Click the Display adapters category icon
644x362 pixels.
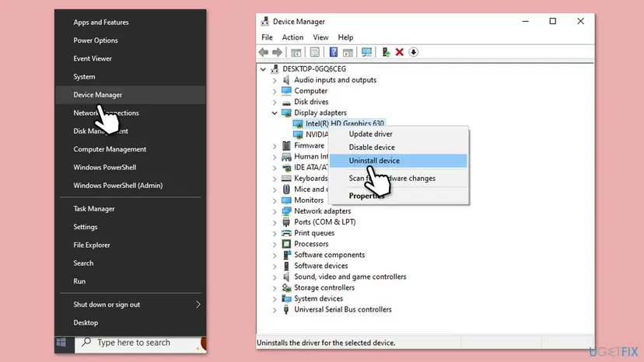click(286, 113)
